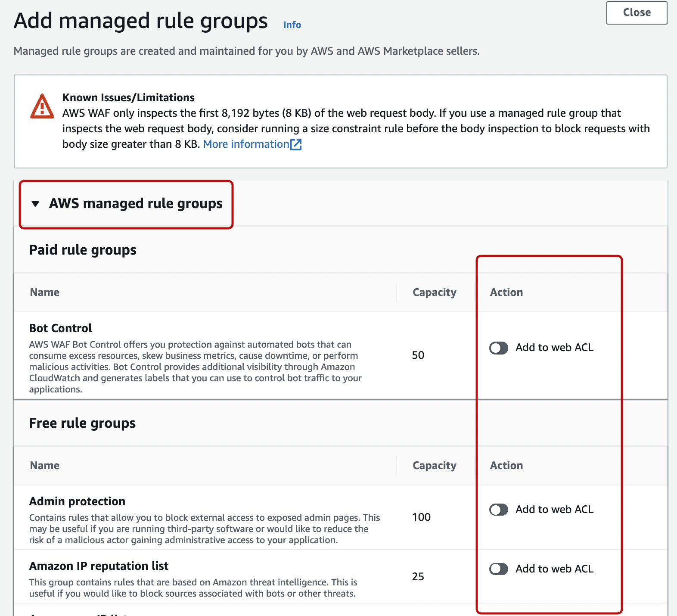
Task: Click the Close button
Action: click(x=637, y=12)
